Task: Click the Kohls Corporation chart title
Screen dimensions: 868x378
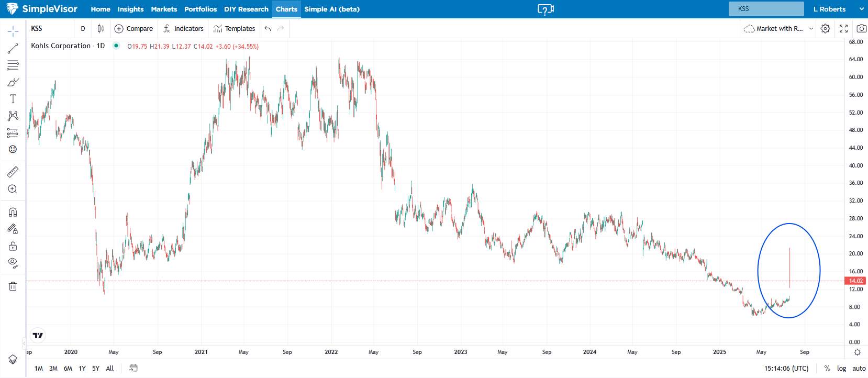Action: coord(61,46)
